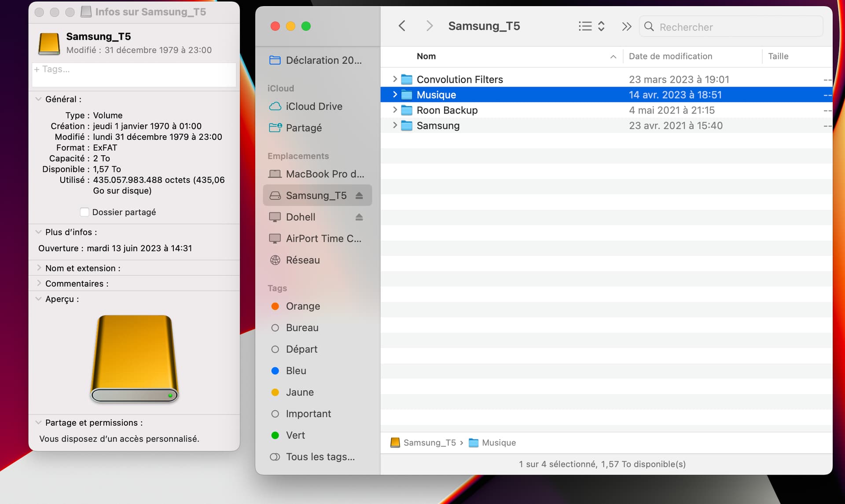Select the Musique folder icon in path bar
The image size is (845, 504).
click(474, 442)
